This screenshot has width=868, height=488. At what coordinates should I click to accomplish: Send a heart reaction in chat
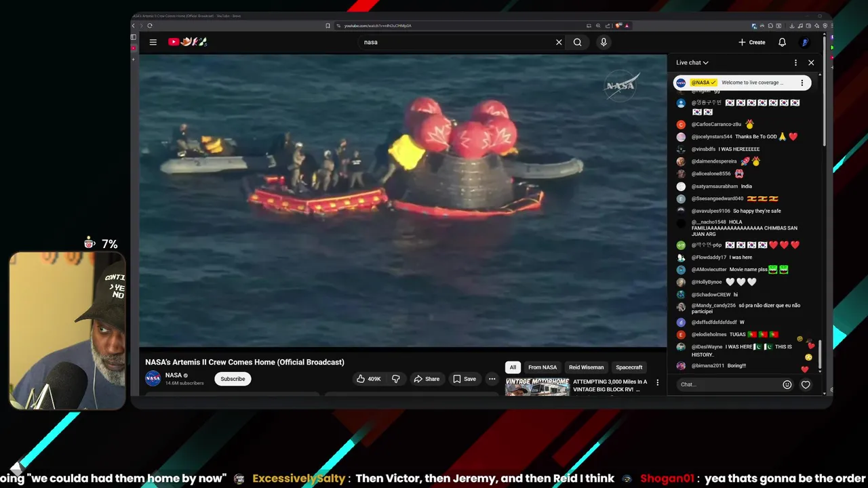tap(806, 384)
